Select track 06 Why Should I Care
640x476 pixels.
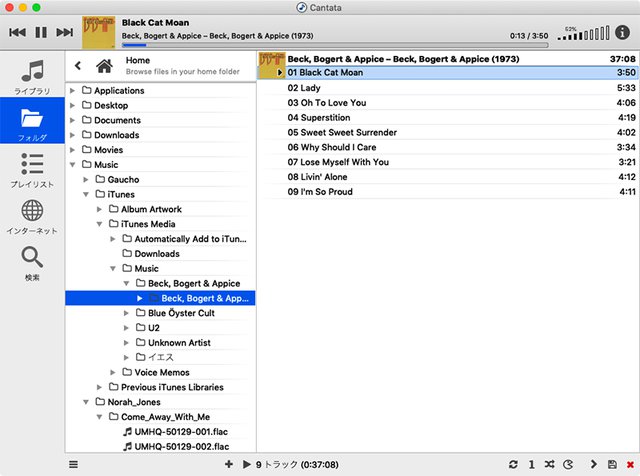click(x=448, y=147)
